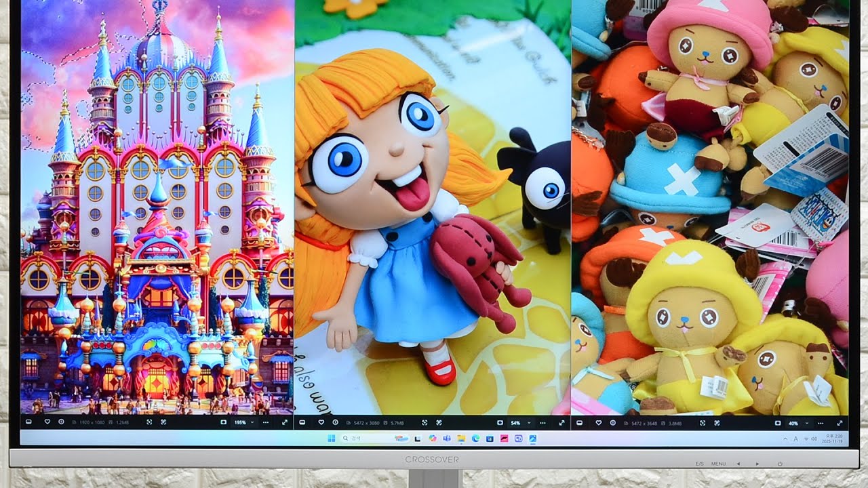
Task: Open Copilot from the taskbar
Action: 433,439
